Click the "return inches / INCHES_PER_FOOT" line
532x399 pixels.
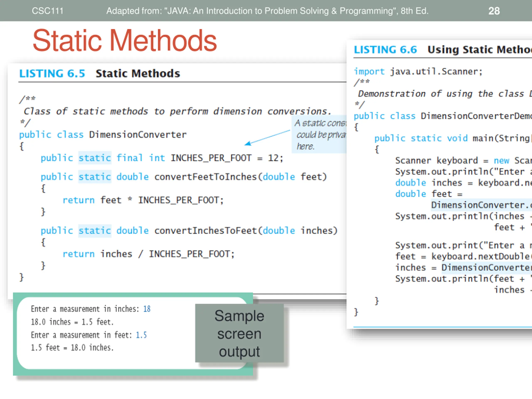point(149,254)
